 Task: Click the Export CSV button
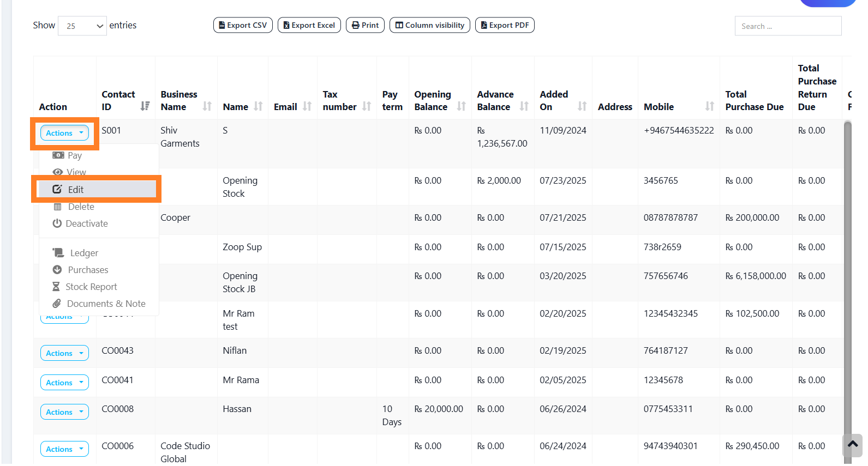pos(243,25)
